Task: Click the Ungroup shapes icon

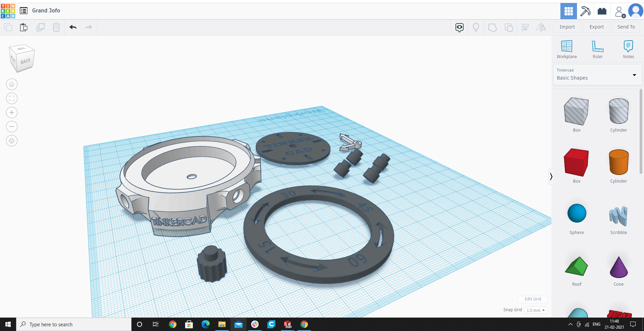Action: click(509, 28)
